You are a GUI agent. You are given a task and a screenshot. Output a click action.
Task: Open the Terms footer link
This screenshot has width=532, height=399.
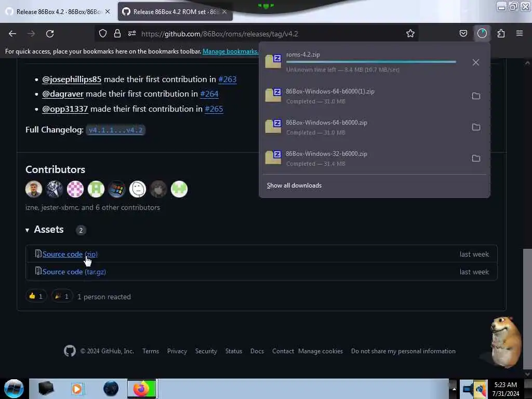click(x=151, y=351)
